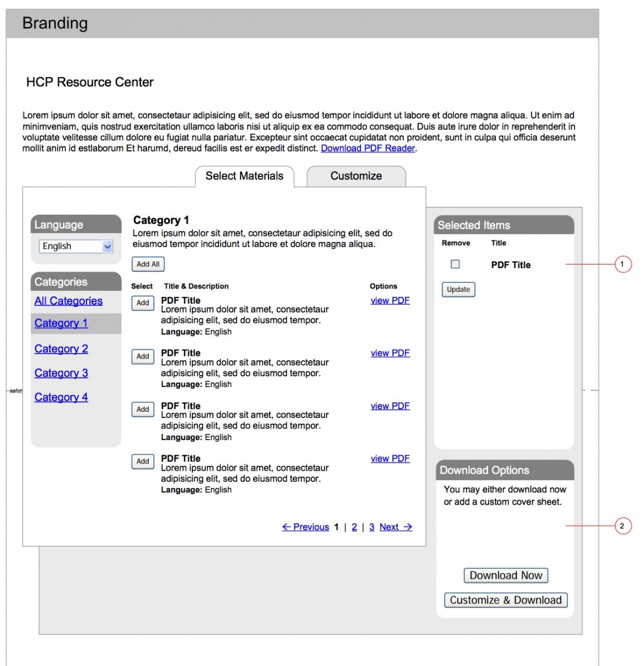This screenshot has width=644, height=666.
Task: Tick the Remove checkbox for PDF Title
Action: pyautogui.click(x=455, y=264)
